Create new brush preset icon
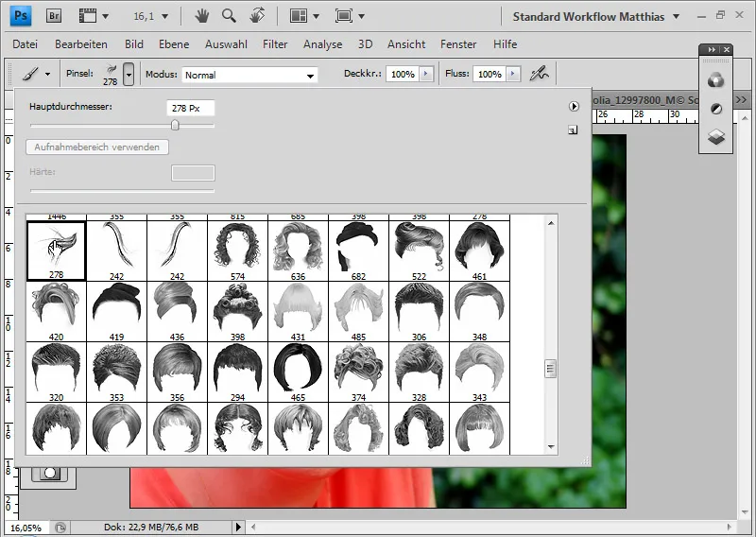Viewport: 756px width, 537px height. [x=573, y=130]
